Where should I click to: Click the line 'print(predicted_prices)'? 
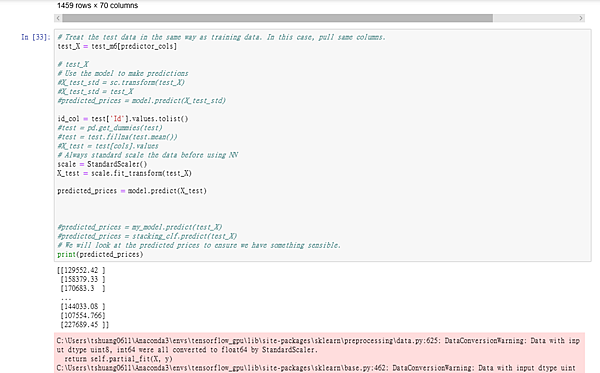(x=100, y=254)
